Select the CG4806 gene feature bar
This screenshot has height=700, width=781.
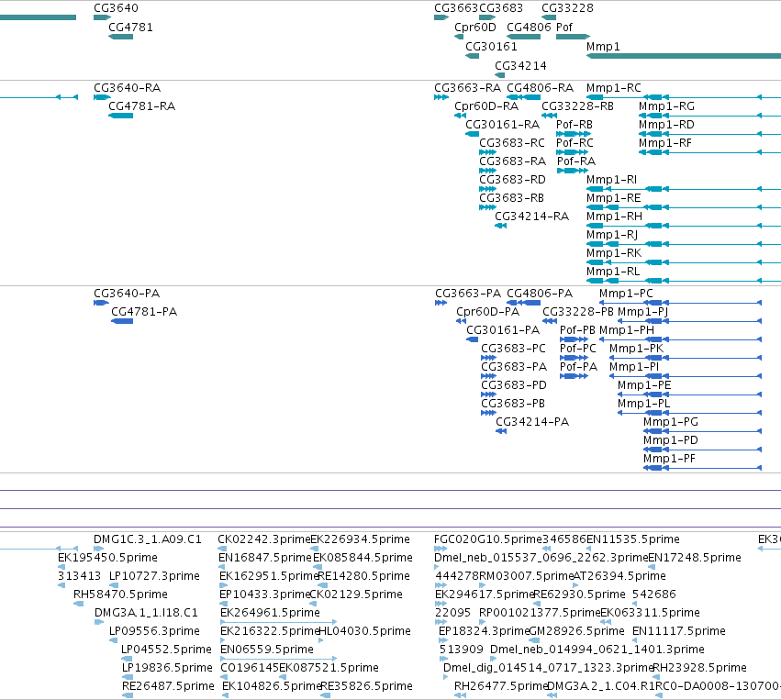[523, 37]
